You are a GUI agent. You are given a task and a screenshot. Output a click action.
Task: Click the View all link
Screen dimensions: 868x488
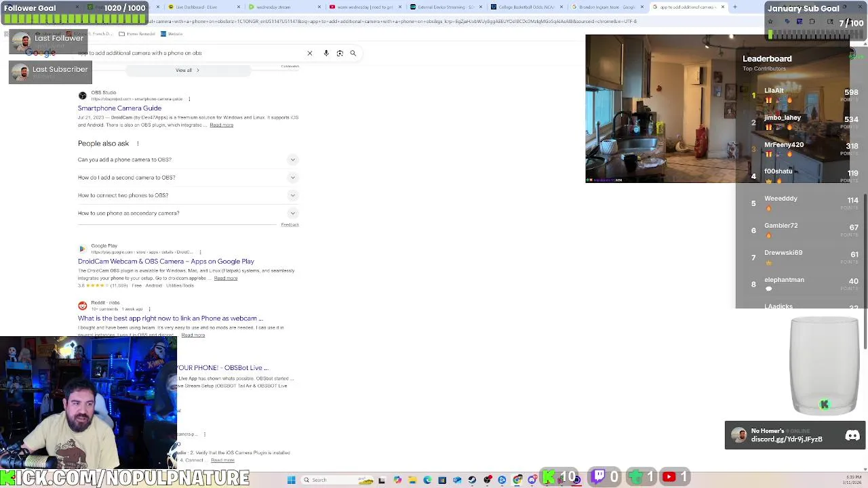pos(187,70)
